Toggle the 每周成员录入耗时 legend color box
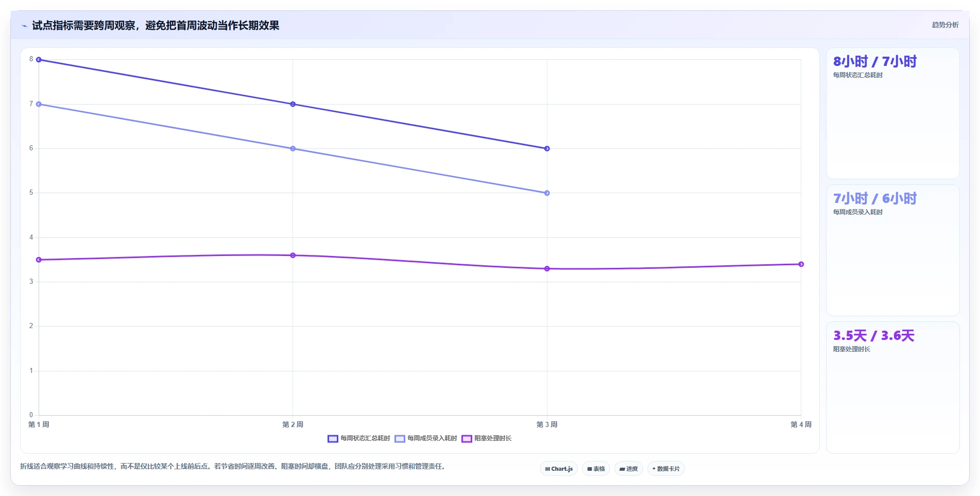The width and height of the screenshot is (980, 496). (x=400, y=439)
